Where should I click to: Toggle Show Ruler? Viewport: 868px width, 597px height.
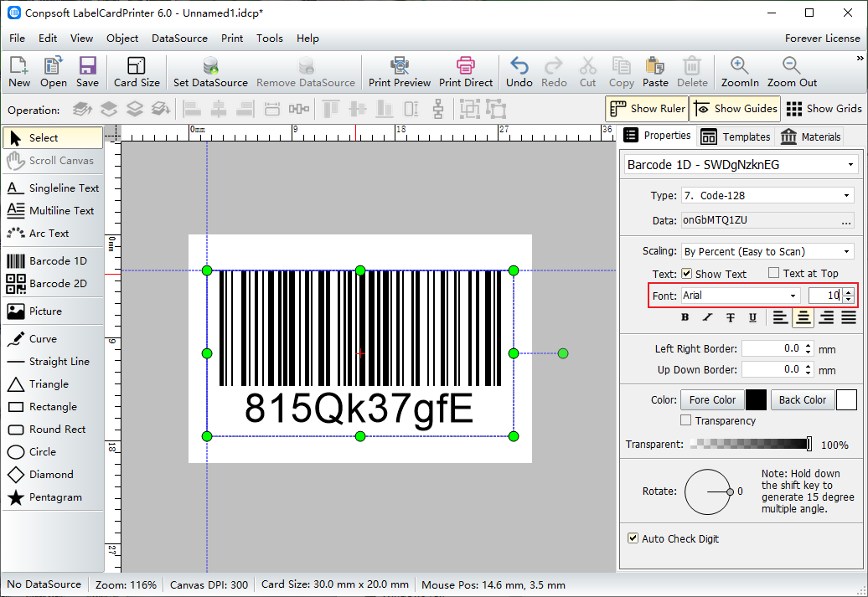coord(647,109)
